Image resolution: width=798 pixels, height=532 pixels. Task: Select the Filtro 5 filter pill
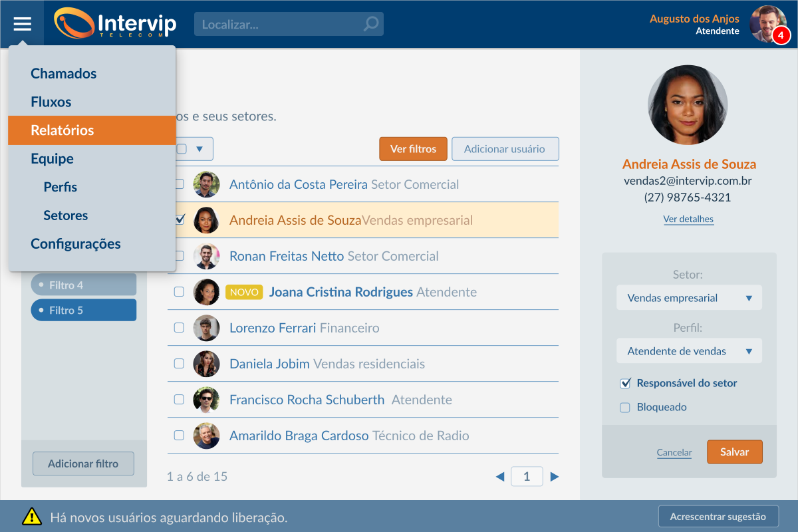click(x=84, y=311)
